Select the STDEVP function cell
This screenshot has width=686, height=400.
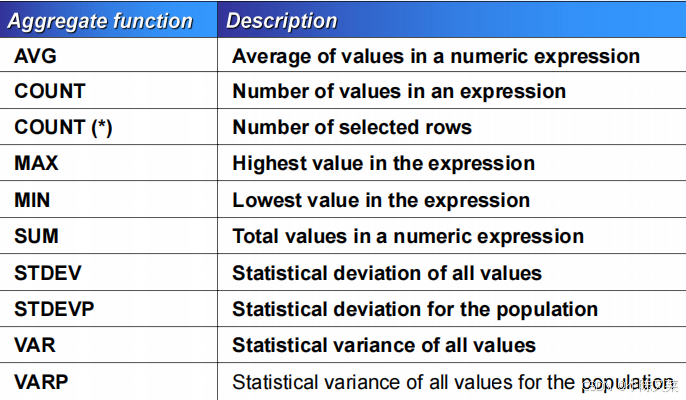pos(108,309)
